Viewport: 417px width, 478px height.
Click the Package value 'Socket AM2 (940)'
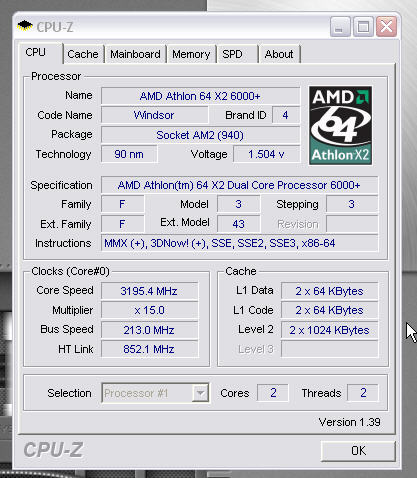[200, 135]
